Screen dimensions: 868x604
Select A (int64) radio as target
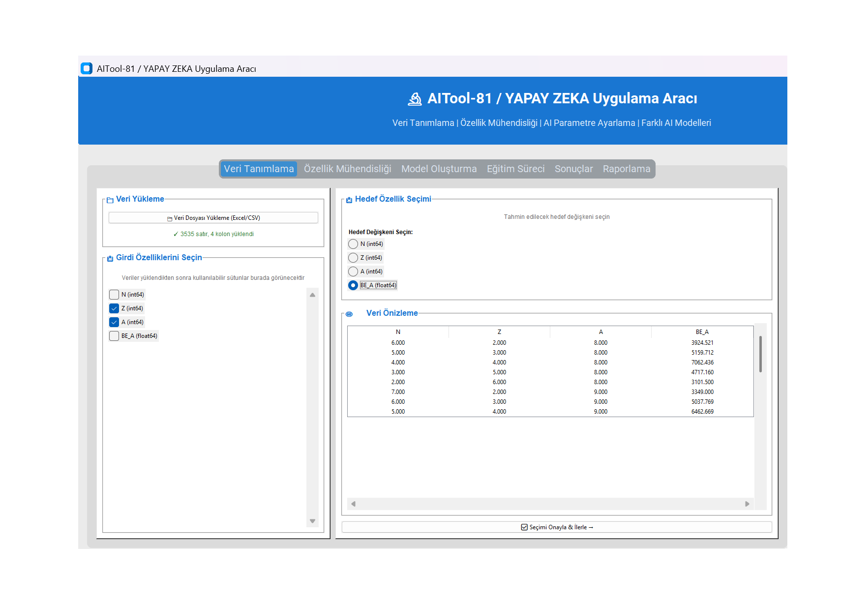point(353,272)
